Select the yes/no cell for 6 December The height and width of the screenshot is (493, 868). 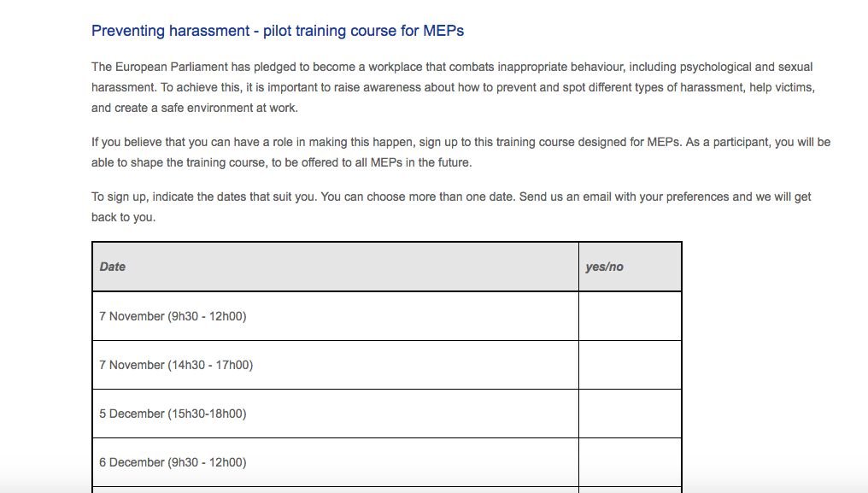click(x=630, y=462)
